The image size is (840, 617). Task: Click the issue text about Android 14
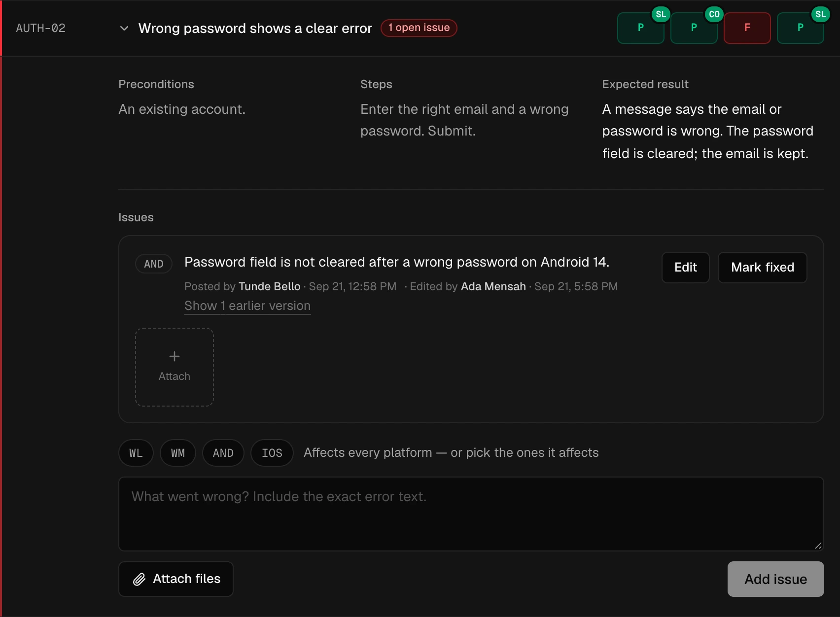click(x=397, y=262)
